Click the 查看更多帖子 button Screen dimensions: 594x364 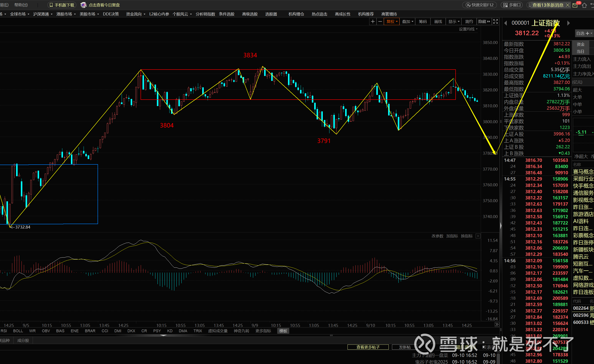point(368,347)
